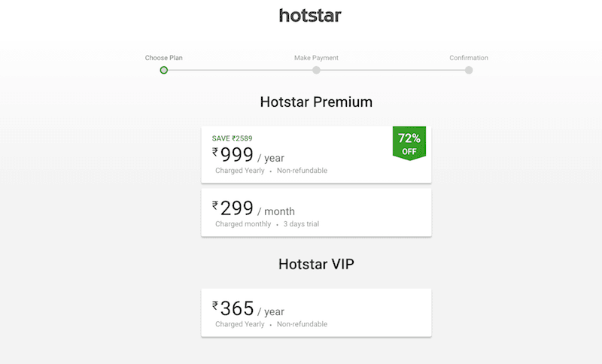
Task: Click the Choose Plan step label
Action: (163, 58)
